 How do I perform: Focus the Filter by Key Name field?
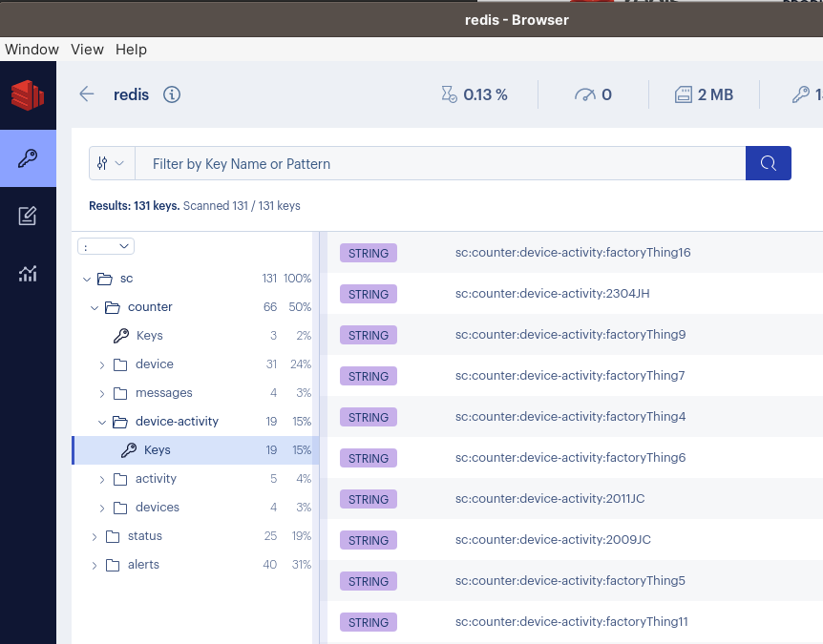pyautogui.click(x=440, y=163)
